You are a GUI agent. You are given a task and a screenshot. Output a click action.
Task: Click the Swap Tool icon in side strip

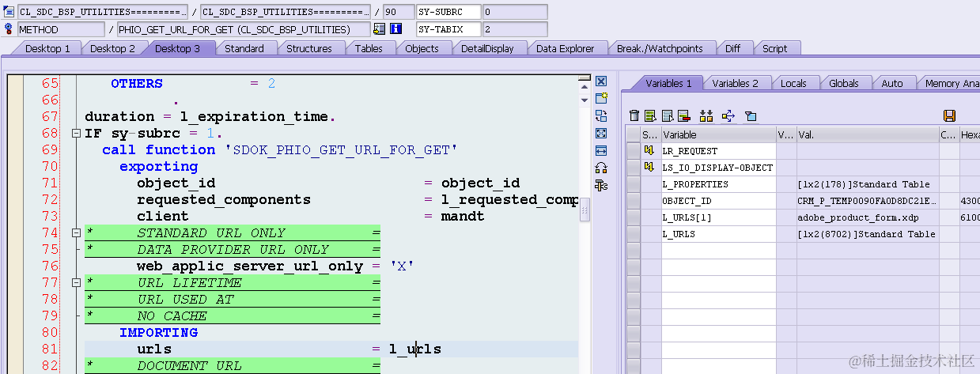[601, 116]
